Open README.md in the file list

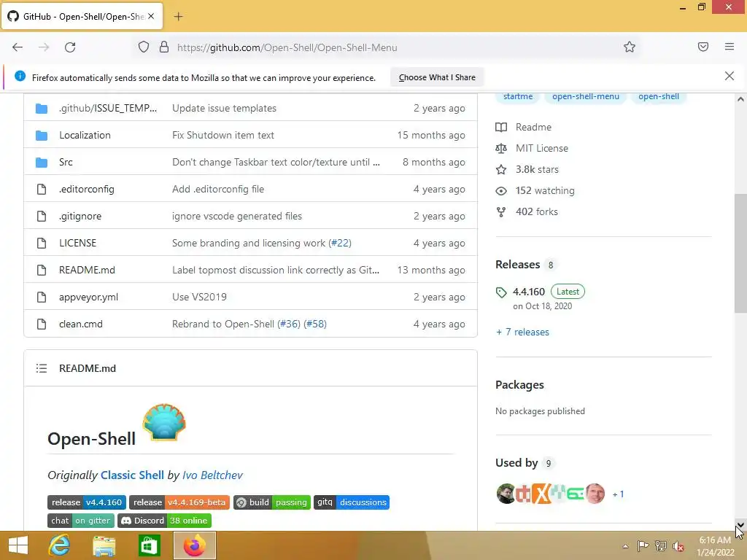pyautogui.click(x=87, y=270)
